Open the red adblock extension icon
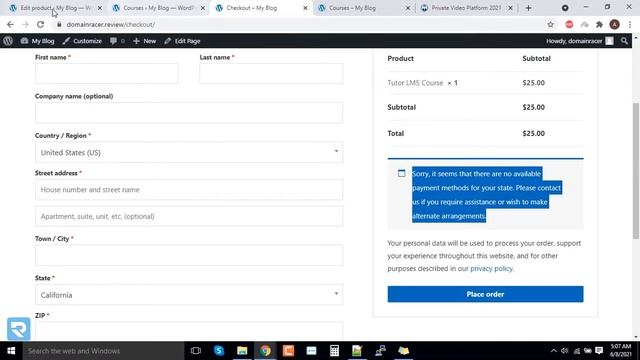Screen dimensions: 640x360 point(569,24)
